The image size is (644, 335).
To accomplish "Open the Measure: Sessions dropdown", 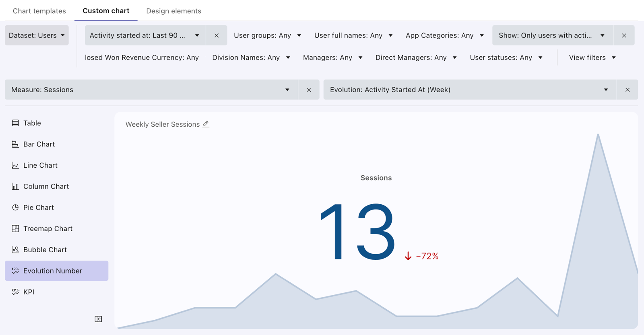I will pos(151,90).
